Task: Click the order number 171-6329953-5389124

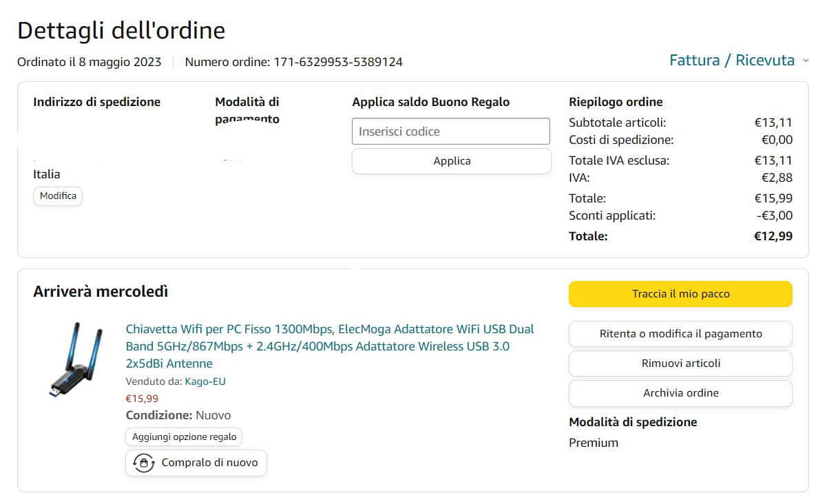Action: [338, 62]
